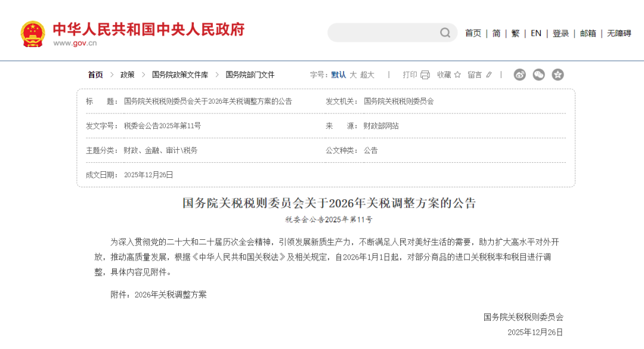Click 财政、金融、审计\税务 topic value

(160, 150)
